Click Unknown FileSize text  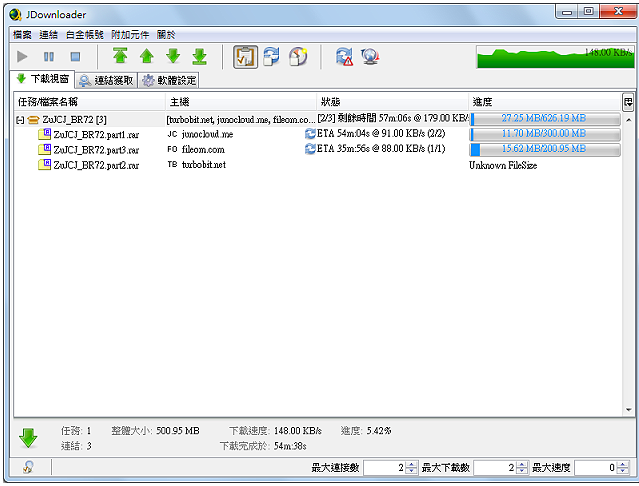click(503, 165)
